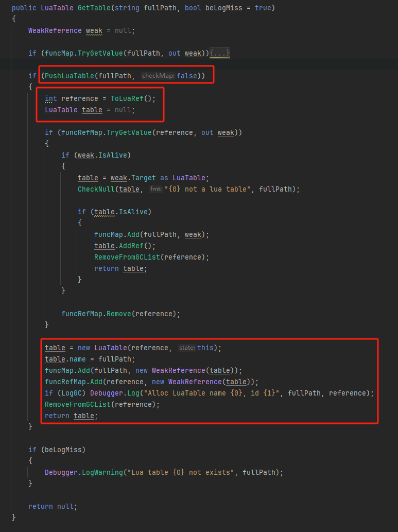Click funcMap.TryGetValue call

(84, 53)
